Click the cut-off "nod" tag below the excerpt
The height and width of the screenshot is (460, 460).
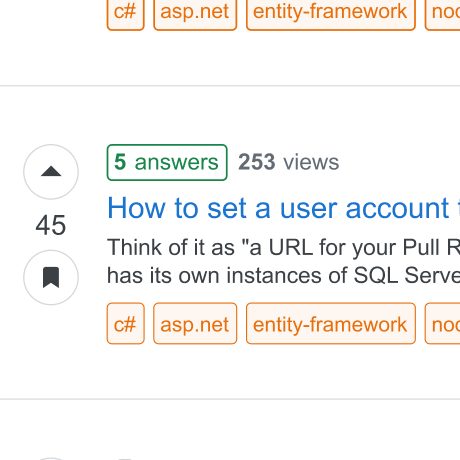(443, 323)
